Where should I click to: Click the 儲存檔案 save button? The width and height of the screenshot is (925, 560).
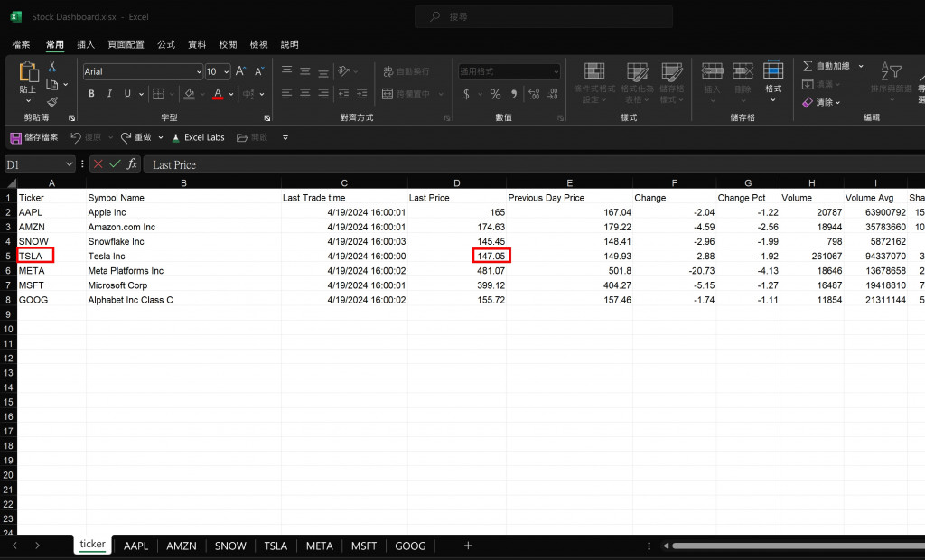[x=34, y=137]
